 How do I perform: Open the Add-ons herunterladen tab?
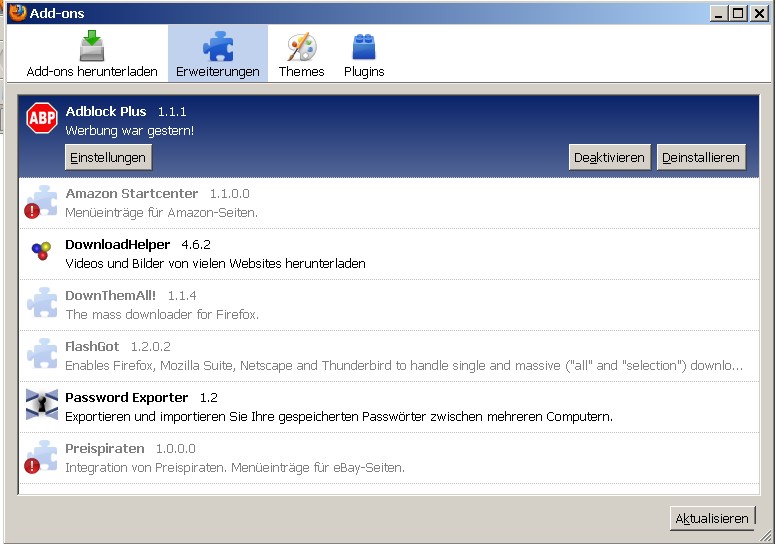pos(92,53)
